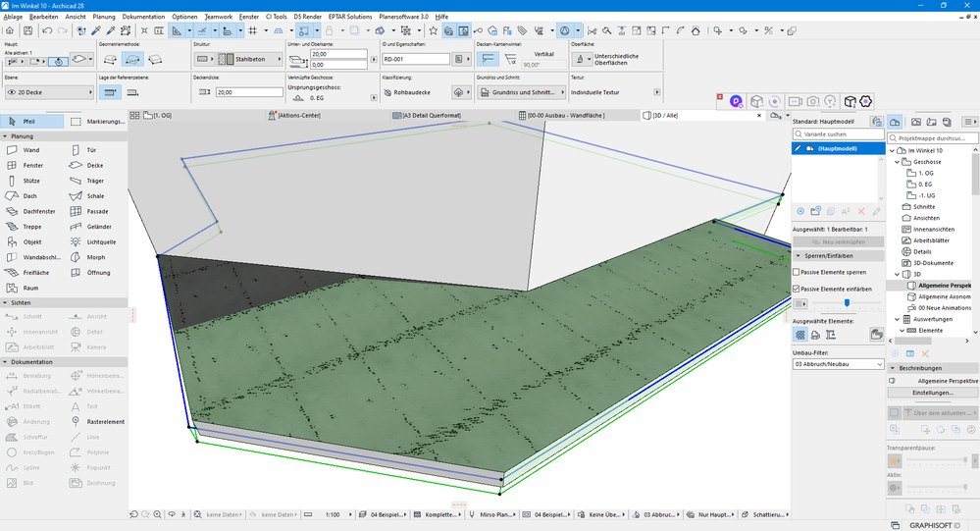This screenshot has height=531, width=980.
Task: Enable Passive Elemente sperren checkbox
Action: pyautogui.click(x=797, y=272)
